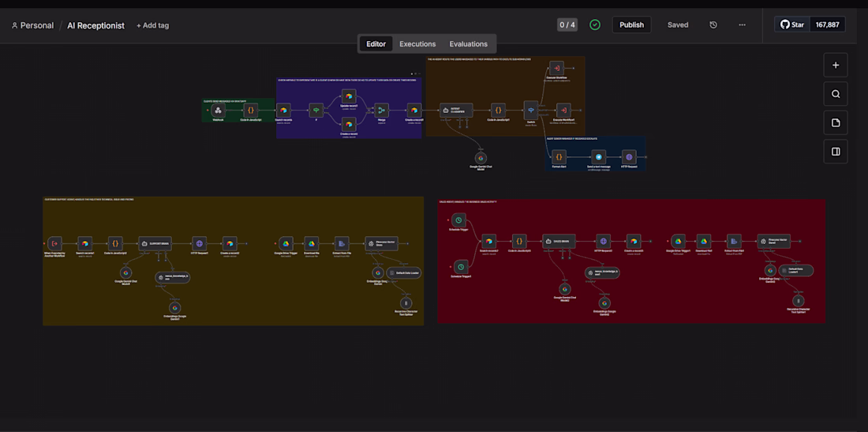Viewport: 868px width, 432px height.
Task: Open the Switch node
Action: pyautogui.click(x=531, y=110)
